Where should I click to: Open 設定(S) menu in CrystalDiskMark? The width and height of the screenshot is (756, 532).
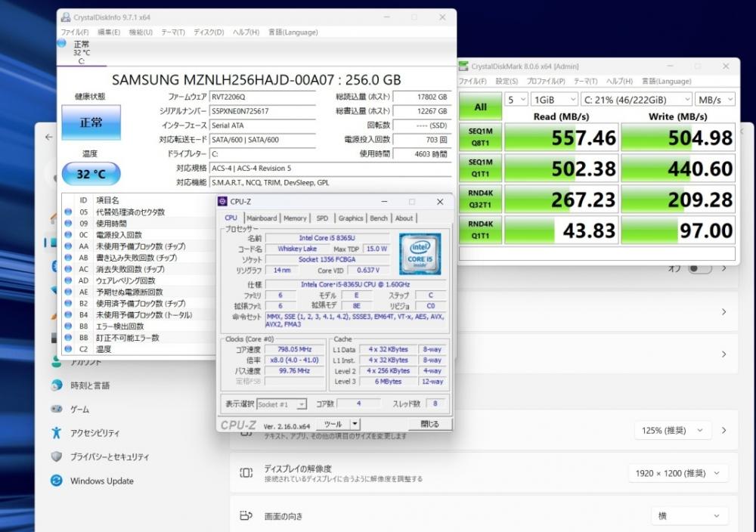(x=507, y=82)
